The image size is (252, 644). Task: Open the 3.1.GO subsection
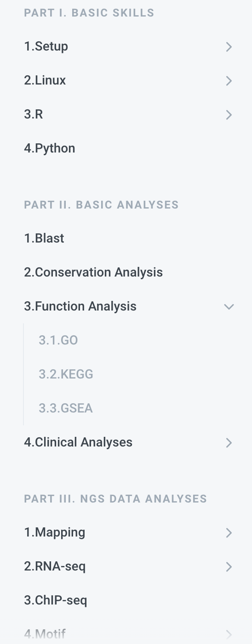click(x=58, y=340)
